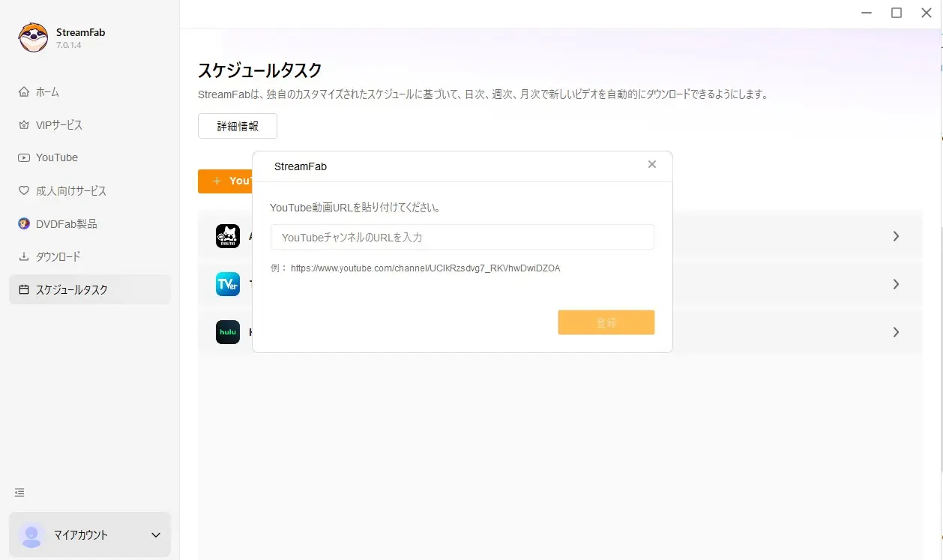The height and width of the screenshot is (560, 943).
Task: Expand the hulu row chevron
Action: (896, 332)
